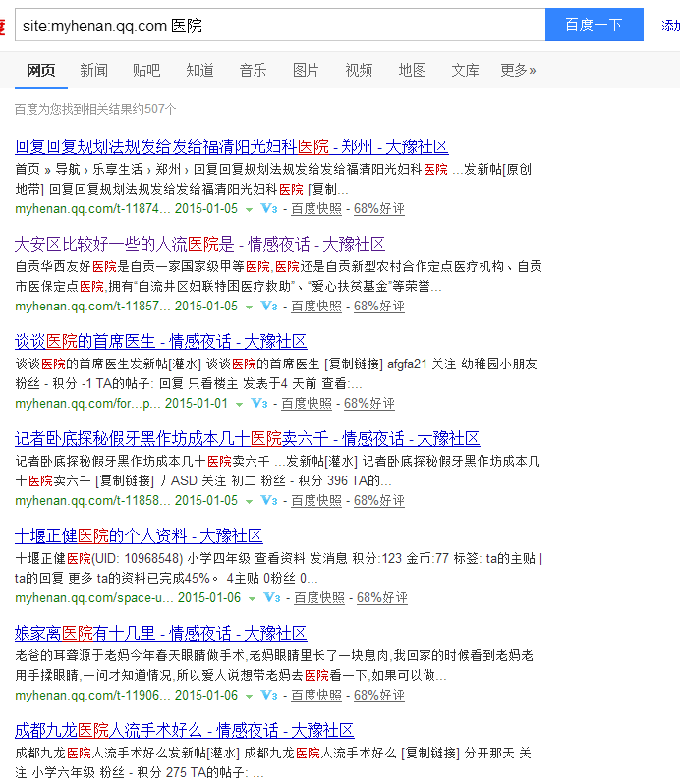This screenshot has height=784, width=680.
Task: Click the URL myhenan.qq.com/for...p...
Action: tap(87, 403)
